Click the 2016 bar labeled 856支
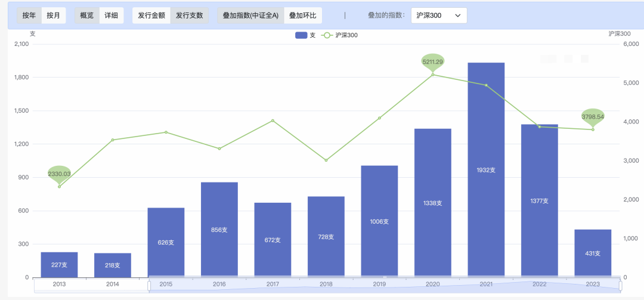This screenshot has width=644, height=300. tap(219, 230)
